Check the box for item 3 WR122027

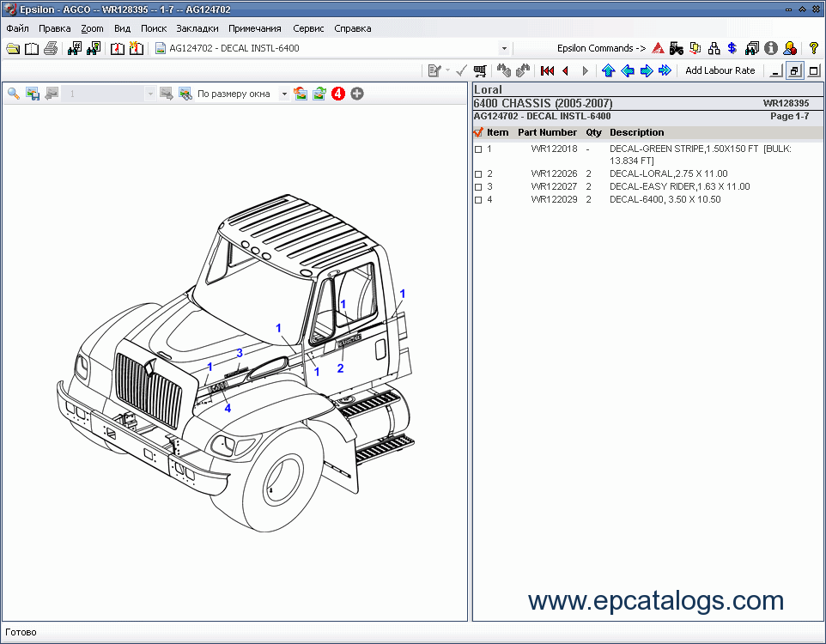tap(478, 187)
